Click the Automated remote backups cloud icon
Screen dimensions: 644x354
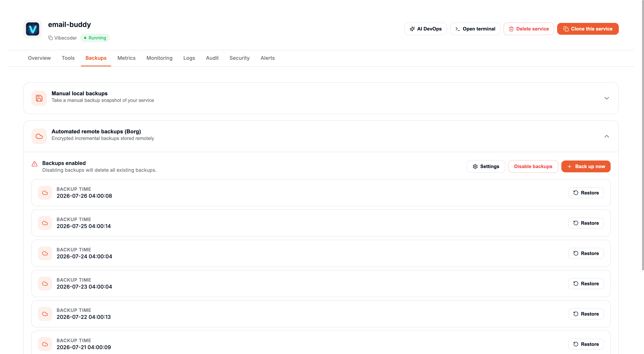tap(39, 136)
